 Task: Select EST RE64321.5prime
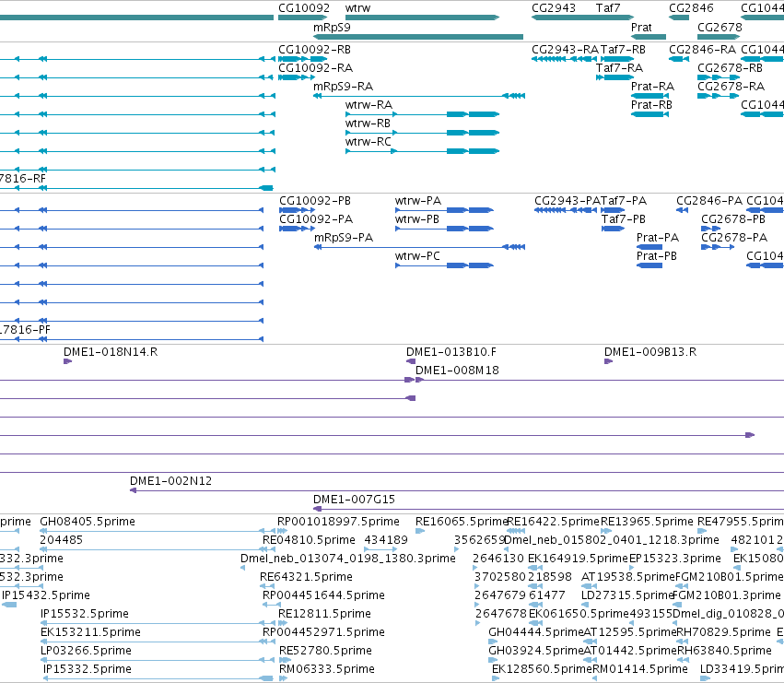click(x=306, y=577)
